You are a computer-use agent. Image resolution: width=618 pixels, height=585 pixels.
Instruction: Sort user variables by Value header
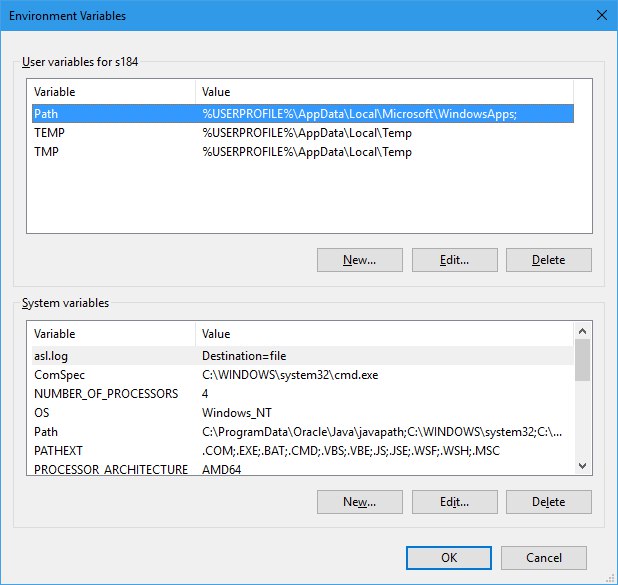coord(385,92)
